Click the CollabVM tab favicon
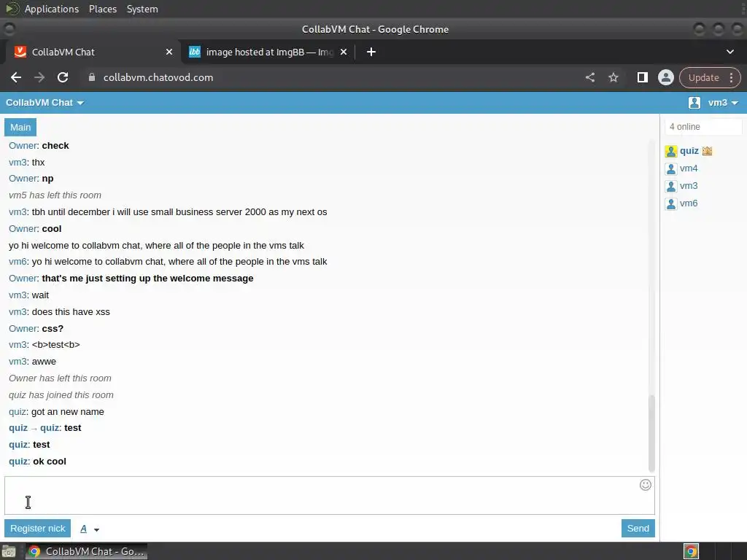 point(20,52)
